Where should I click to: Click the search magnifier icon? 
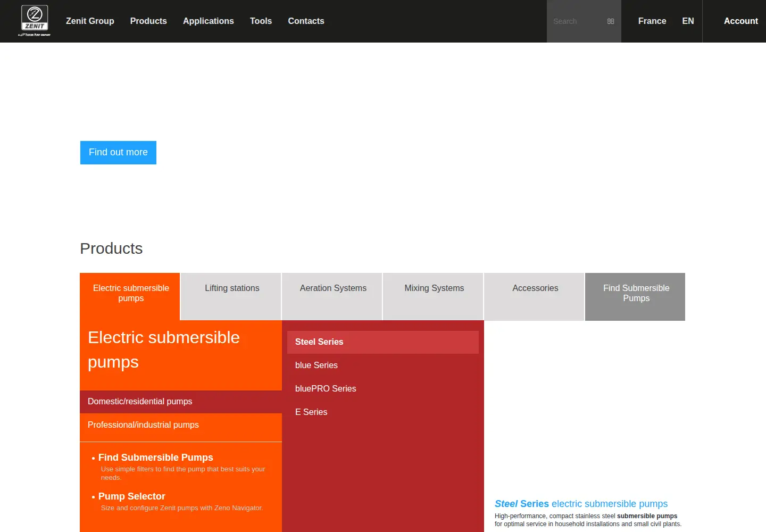[611, 21]
